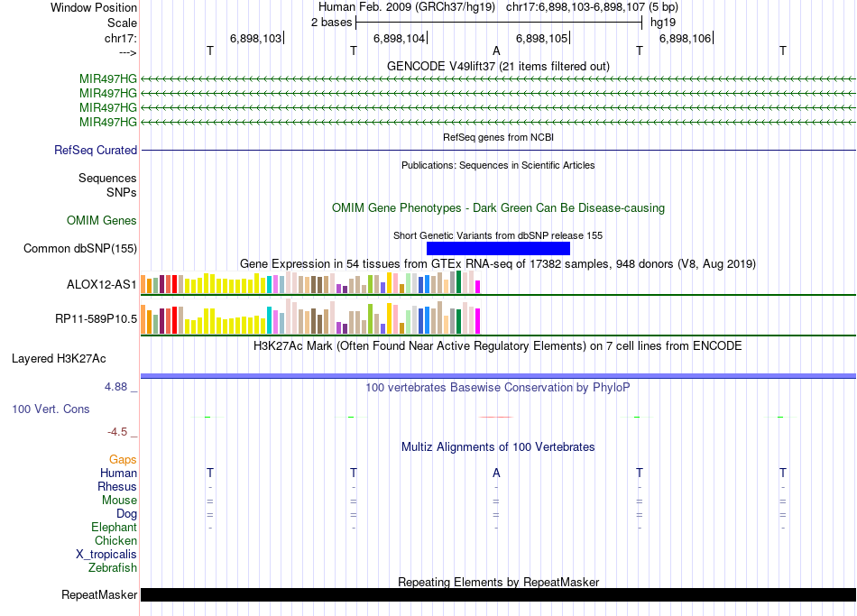Open Multiz Alignments of 100 Vertebrates title
The width and height of the screenshot is (857, 616).
coord(498,447)
